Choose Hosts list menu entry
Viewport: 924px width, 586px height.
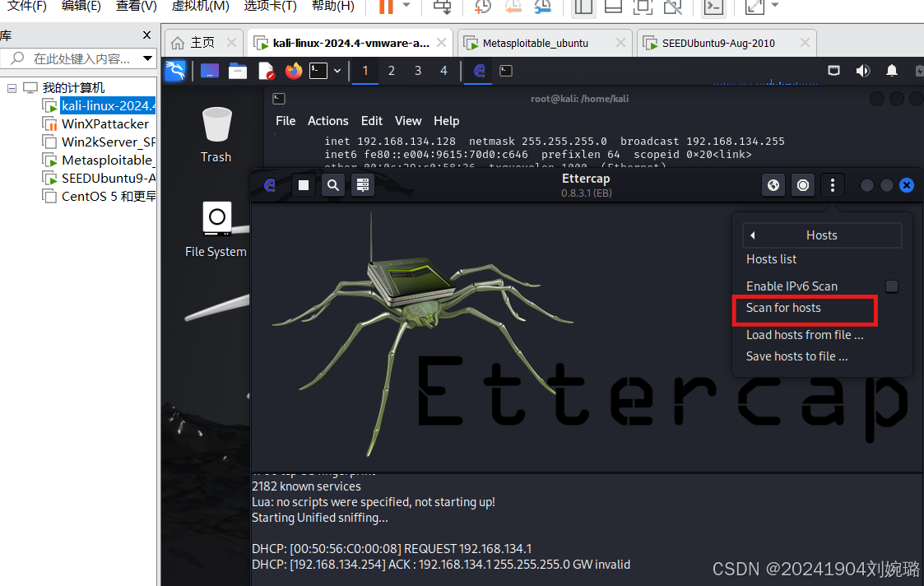coord(772,259)
